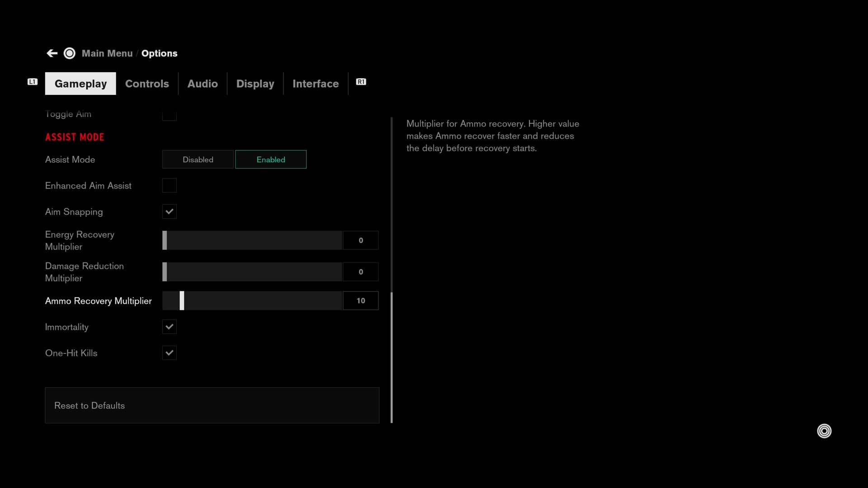
Task: Select the Enabled Assist Mode option
Action: [x=271, y=160]
